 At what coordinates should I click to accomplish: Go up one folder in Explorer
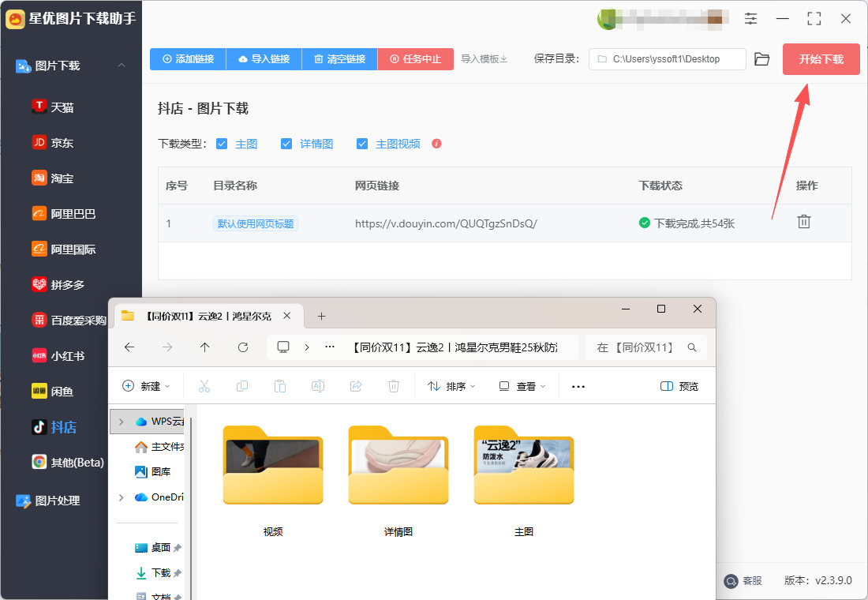(205, 347)
